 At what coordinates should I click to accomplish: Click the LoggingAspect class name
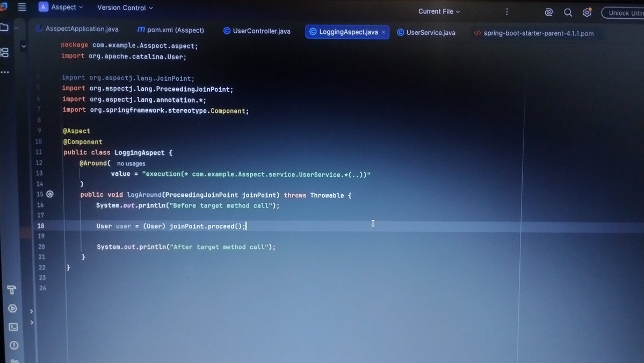pos(139,153)
